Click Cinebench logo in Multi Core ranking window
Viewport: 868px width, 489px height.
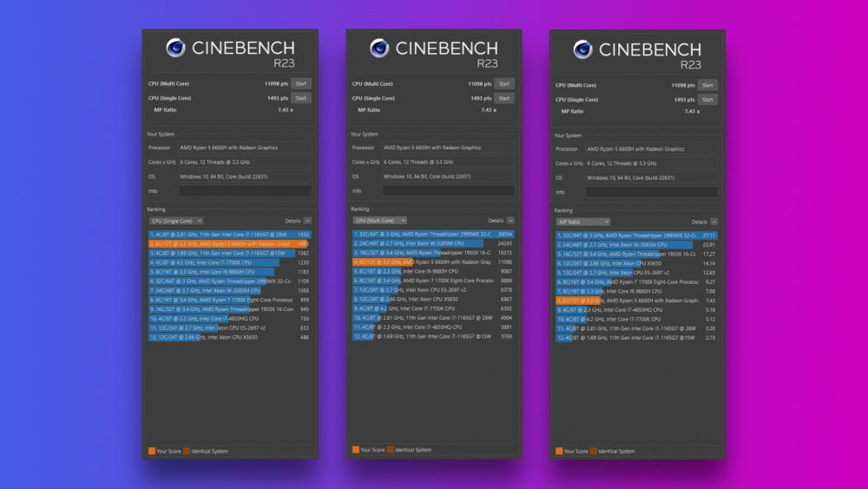[380, 48]
